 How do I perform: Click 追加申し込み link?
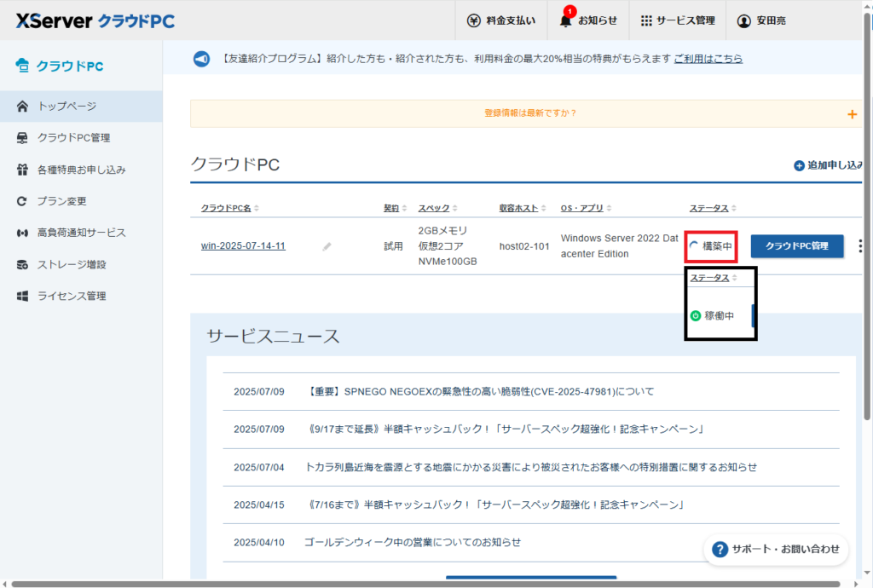coord(829,165)
